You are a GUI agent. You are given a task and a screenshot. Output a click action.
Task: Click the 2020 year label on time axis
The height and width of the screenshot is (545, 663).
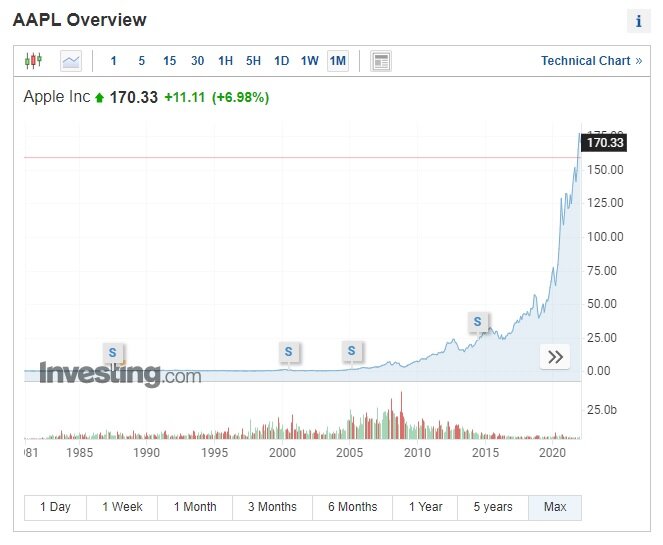(552, 453)
